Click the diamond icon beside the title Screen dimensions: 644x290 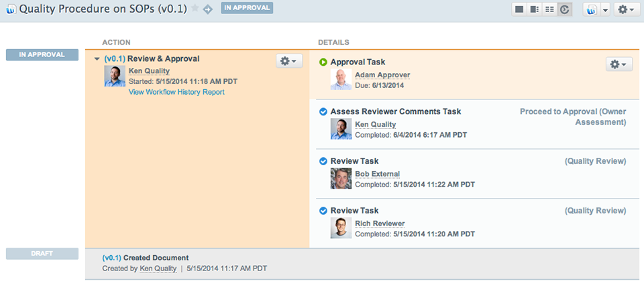click(208, 9)
